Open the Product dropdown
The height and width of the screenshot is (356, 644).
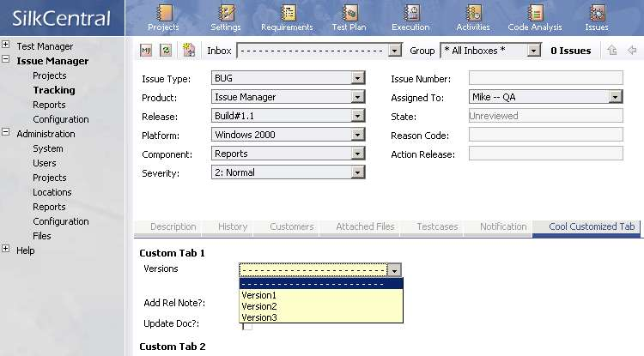click(288, 97)
